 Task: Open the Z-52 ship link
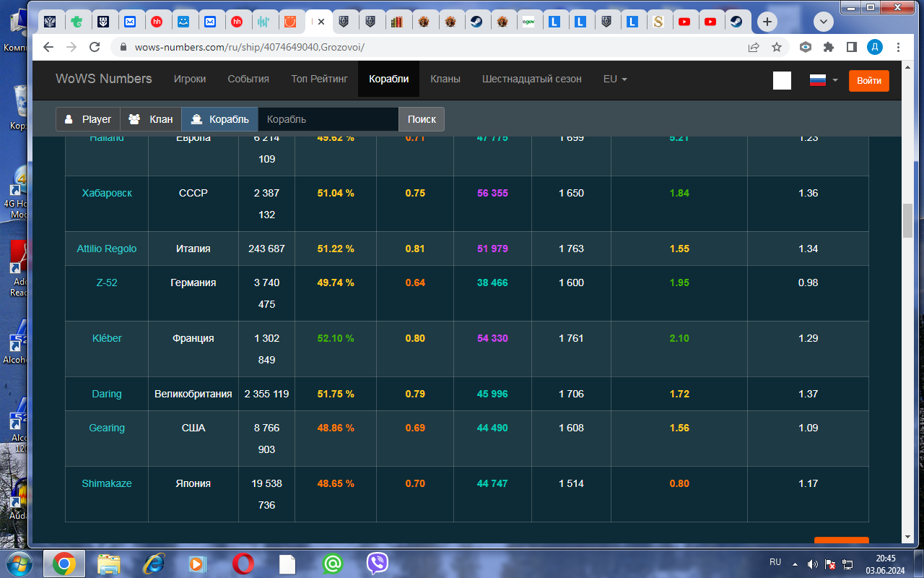(107, 282)
